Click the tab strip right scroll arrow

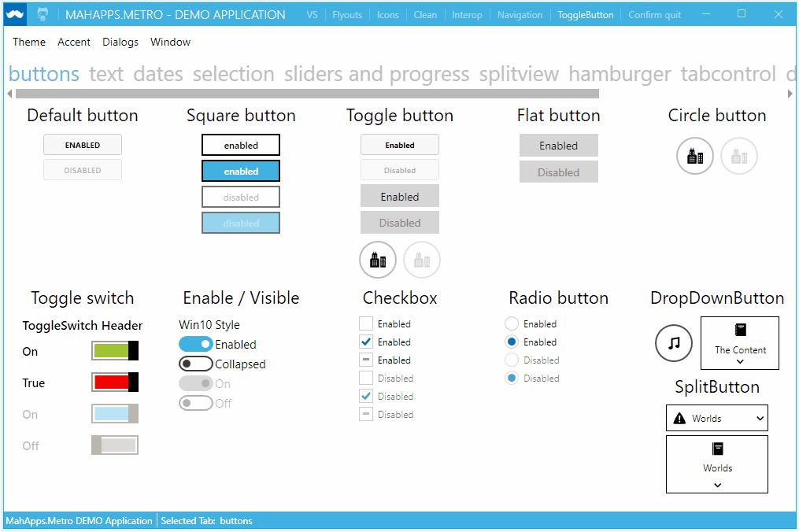point(790,94)
